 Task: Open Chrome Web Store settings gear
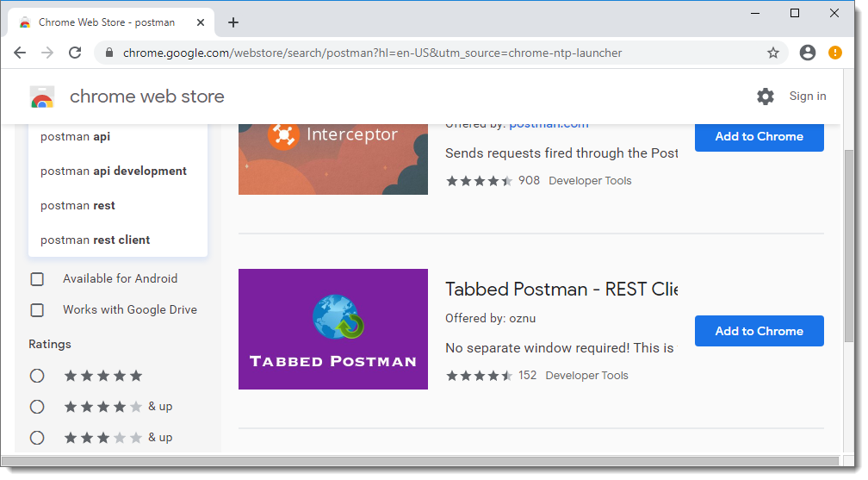coord(765,97)
